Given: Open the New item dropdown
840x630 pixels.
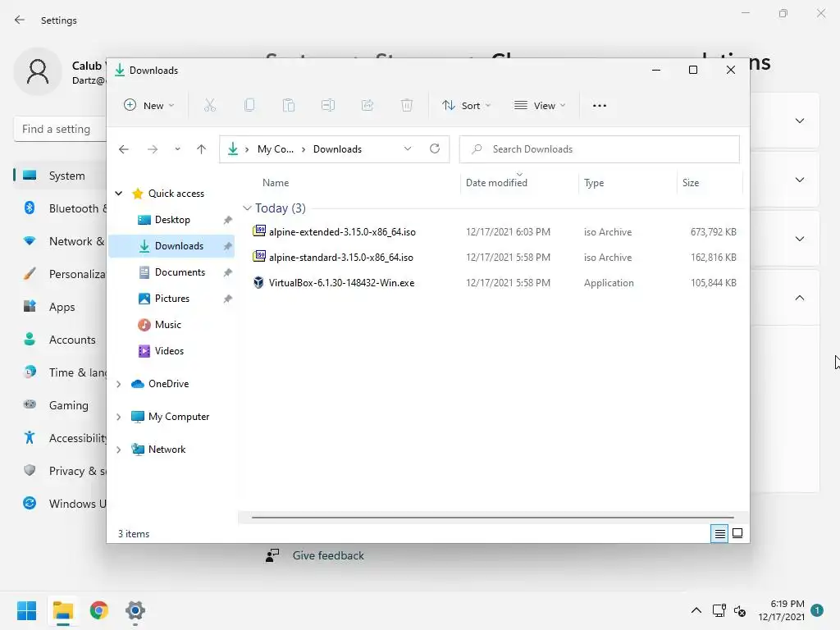Looking at the screenshot, I should tap(148, 106).
